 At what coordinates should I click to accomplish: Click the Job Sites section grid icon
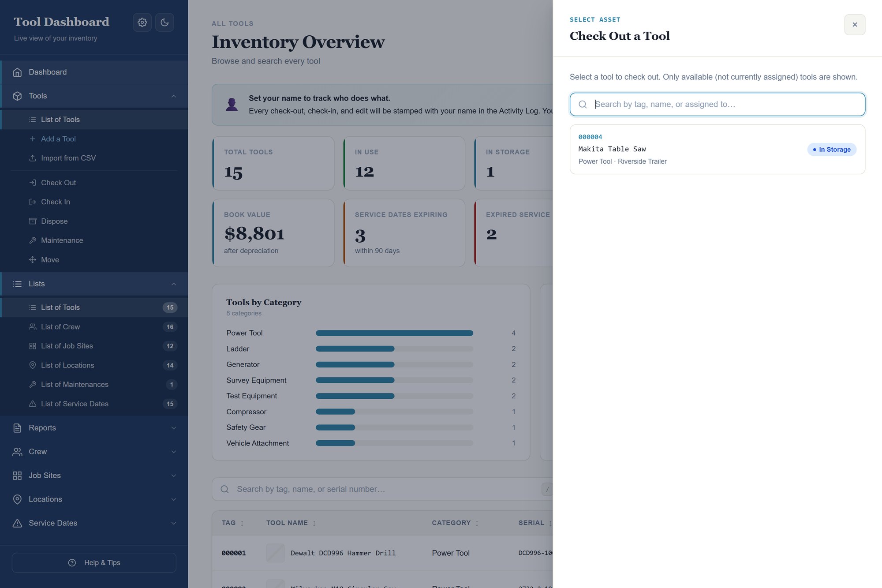point(17,476)
